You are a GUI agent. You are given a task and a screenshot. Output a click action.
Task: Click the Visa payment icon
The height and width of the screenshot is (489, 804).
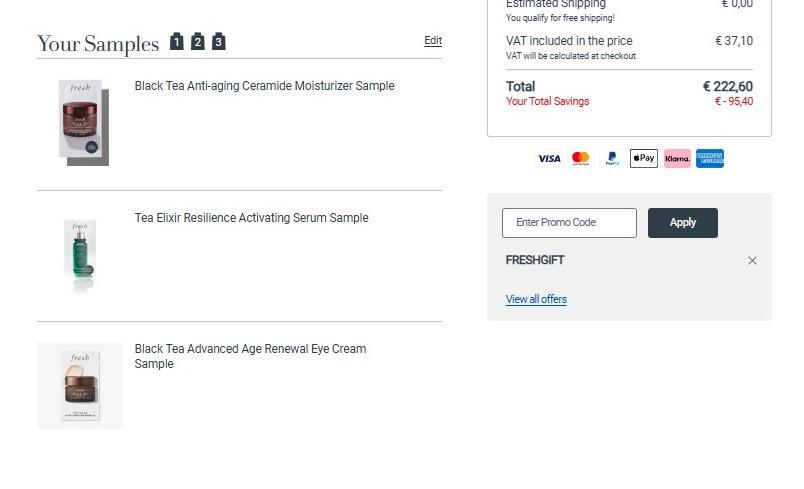tap(549, 158)
